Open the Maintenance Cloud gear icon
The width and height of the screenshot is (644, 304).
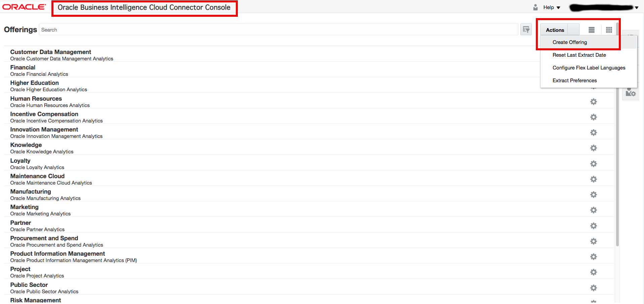tap(594, 179)
